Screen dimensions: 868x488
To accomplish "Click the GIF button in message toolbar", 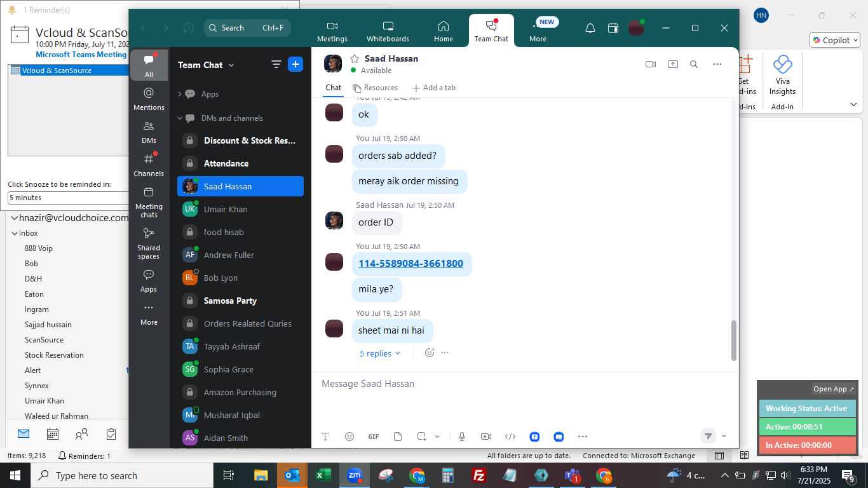I will [x=374, y=437].
